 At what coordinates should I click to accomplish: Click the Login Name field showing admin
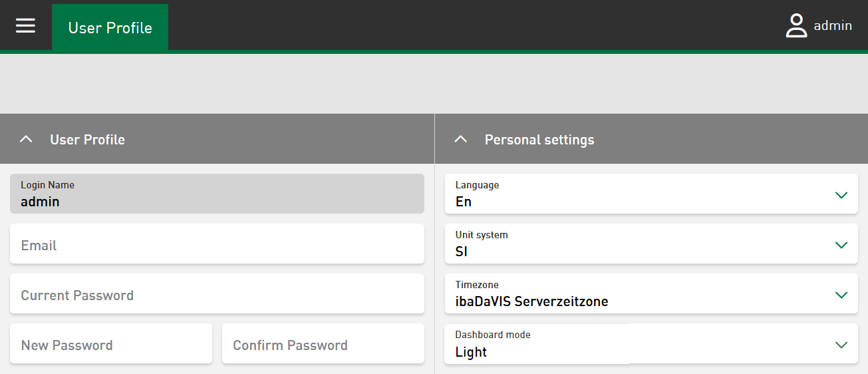click(217, 194)
